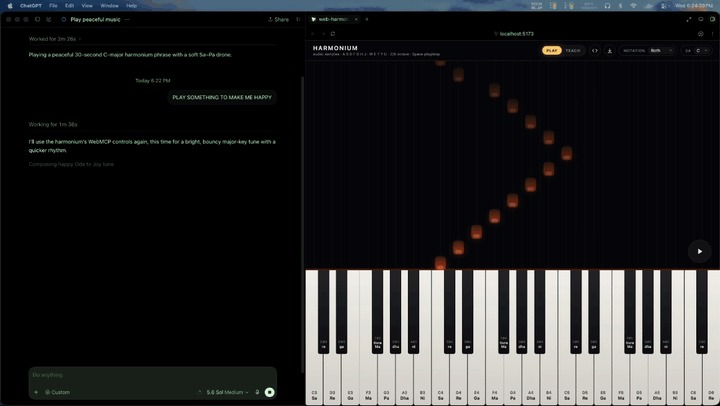Close the web-harmonium tab
The image size is (720, 406).
tap(356, 19)
